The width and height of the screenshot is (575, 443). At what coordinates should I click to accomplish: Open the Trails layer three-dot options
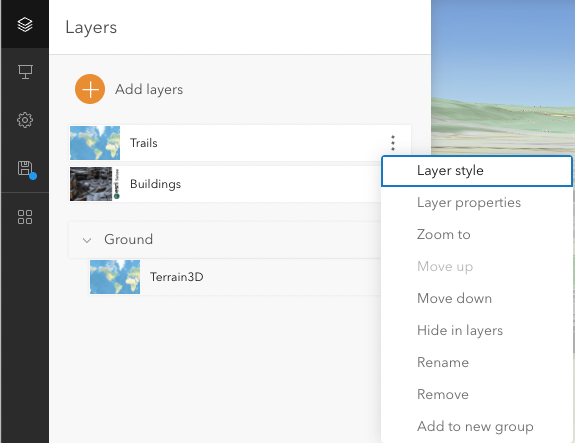click(x=393, y=143)
